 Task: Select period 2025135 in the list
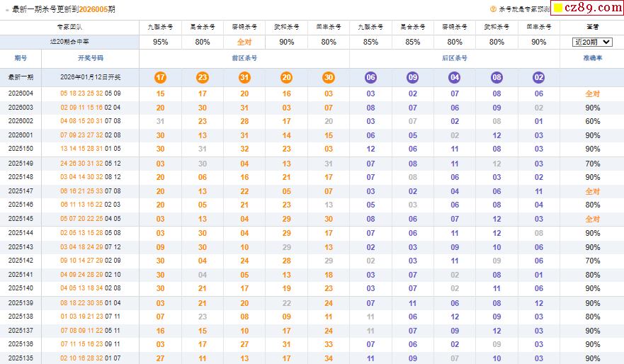[x=21, y=358]
